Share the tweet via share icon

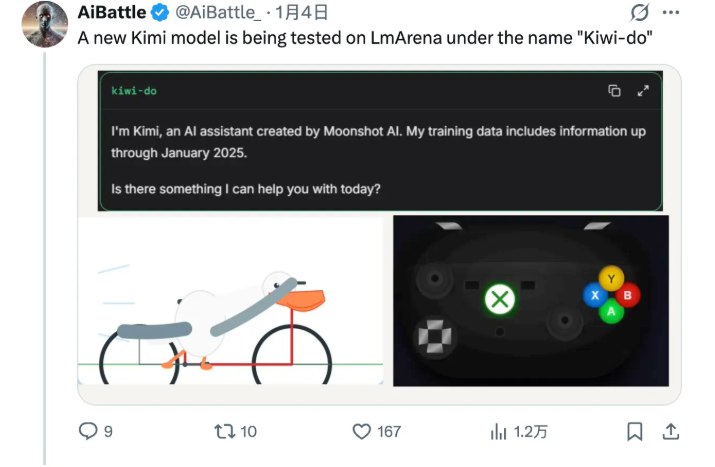coord(672,431)
